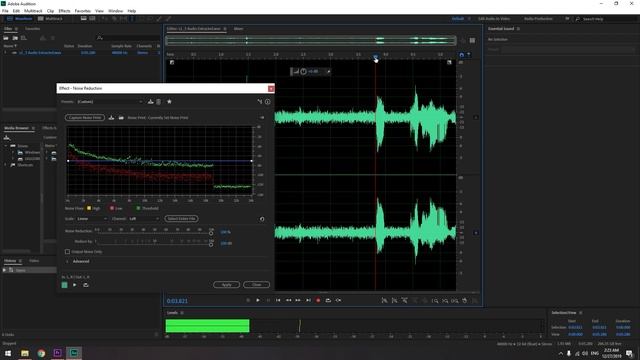The height and width of the screenshot is (360, 640).
Task: Click the Noise Reduction slider handle
Action: click(x=211, y=233)
